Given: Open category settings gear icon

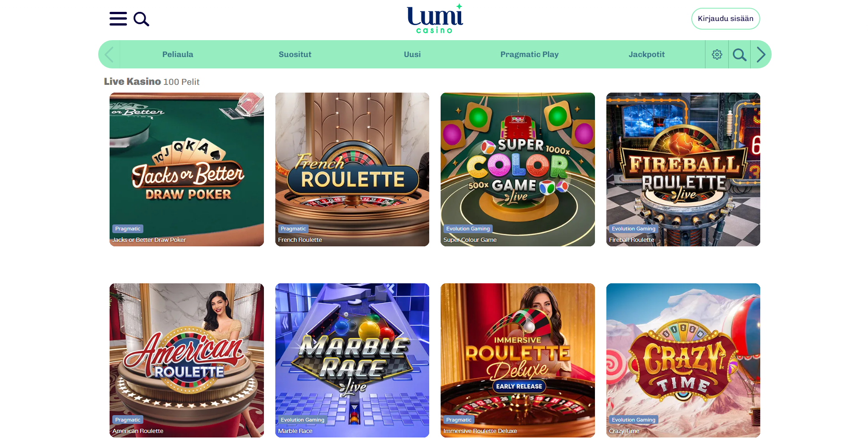Looking at the screenshot, I should (x=717, y=54).
